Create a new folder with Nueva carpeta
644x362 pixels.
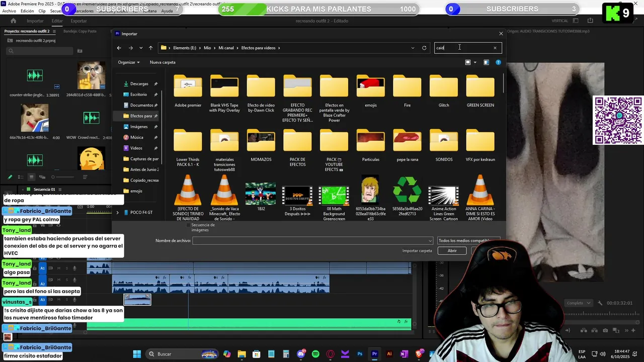pos(163,62)
